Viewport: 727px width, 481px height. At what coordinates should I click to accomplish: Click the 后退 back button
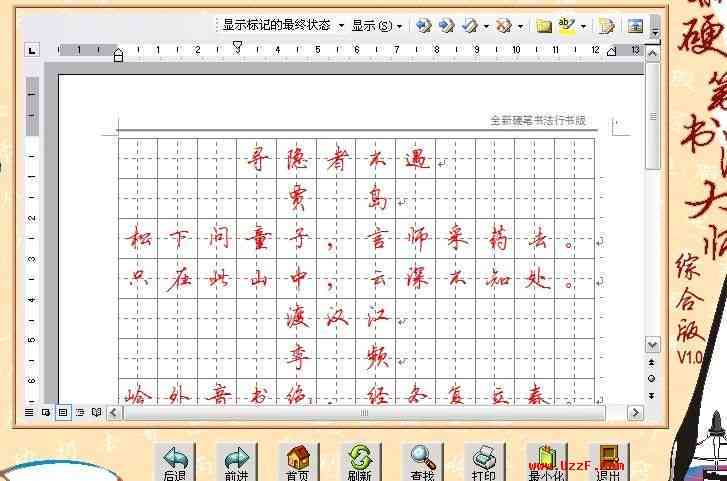(x=175, y=462)
